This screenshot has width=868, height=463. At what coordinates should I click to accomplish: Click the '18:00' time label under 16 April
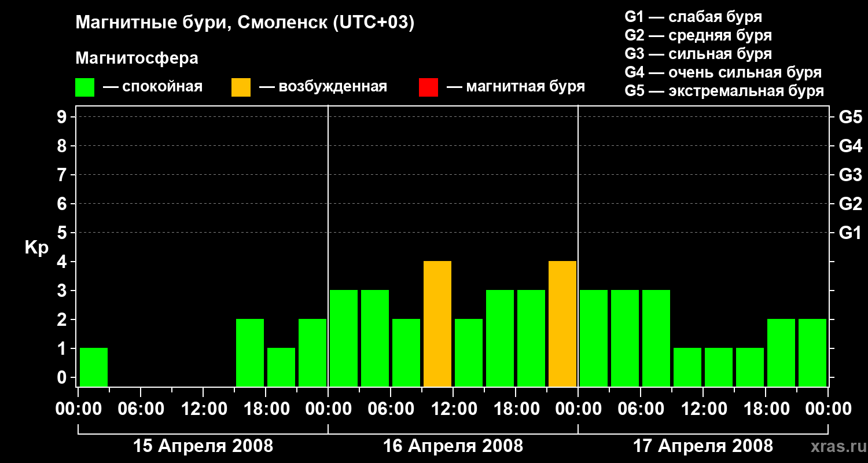point(516,410)
